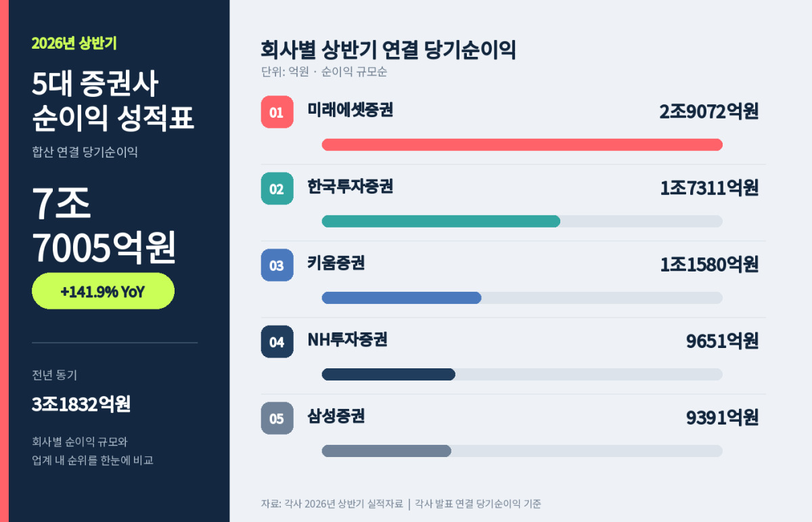Select the +141.9% YoY green pill

coord(103,291)
